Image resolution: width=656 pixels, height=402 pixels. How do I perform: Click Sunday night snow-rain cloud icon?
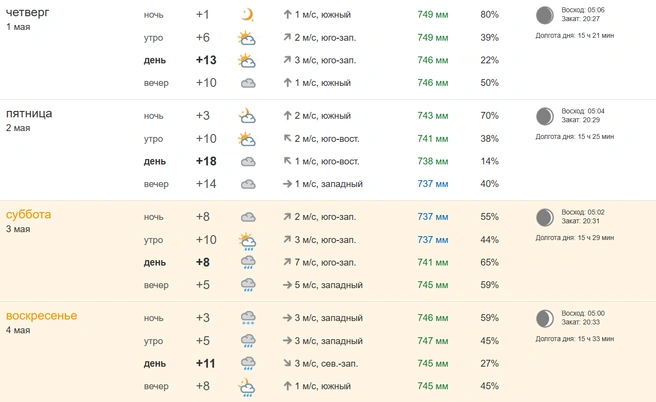(247, 318)
